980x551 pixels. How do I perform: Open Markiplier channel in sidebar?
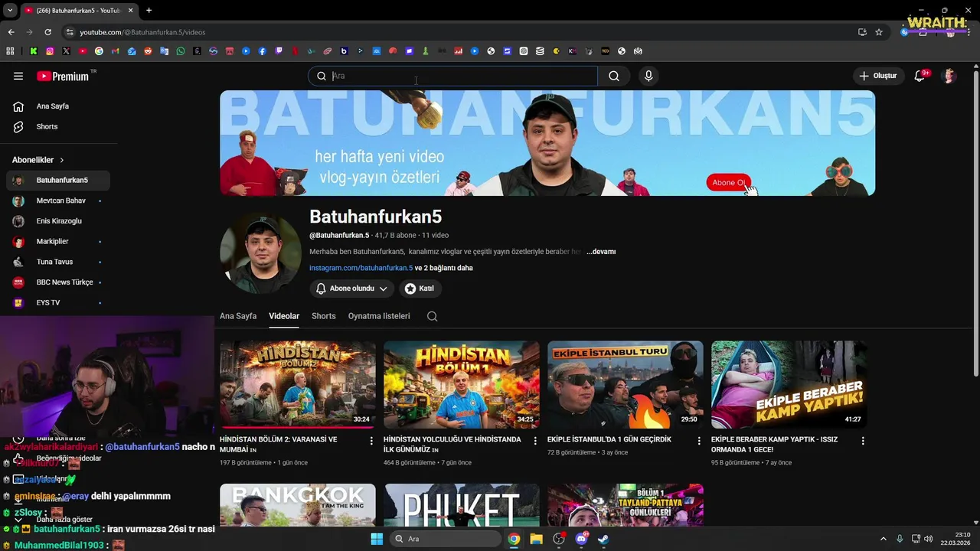pos(58,241)
